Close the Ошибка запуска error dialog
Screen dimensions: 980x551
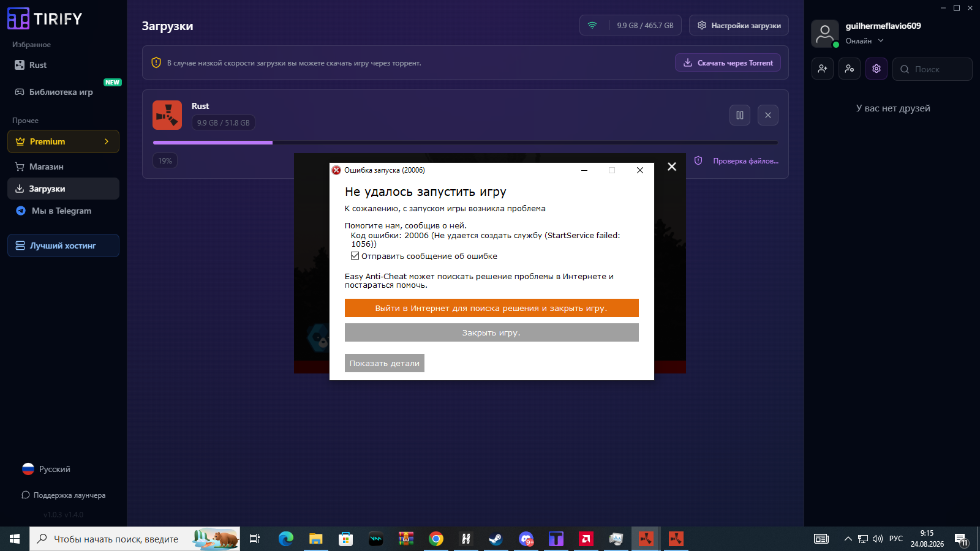[640, 170]
